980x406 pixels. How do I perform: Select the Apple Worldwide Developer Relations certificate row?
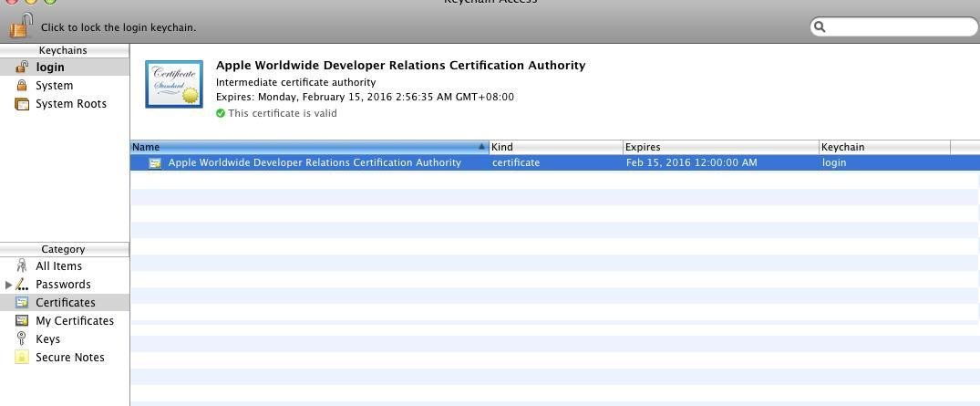555,162
